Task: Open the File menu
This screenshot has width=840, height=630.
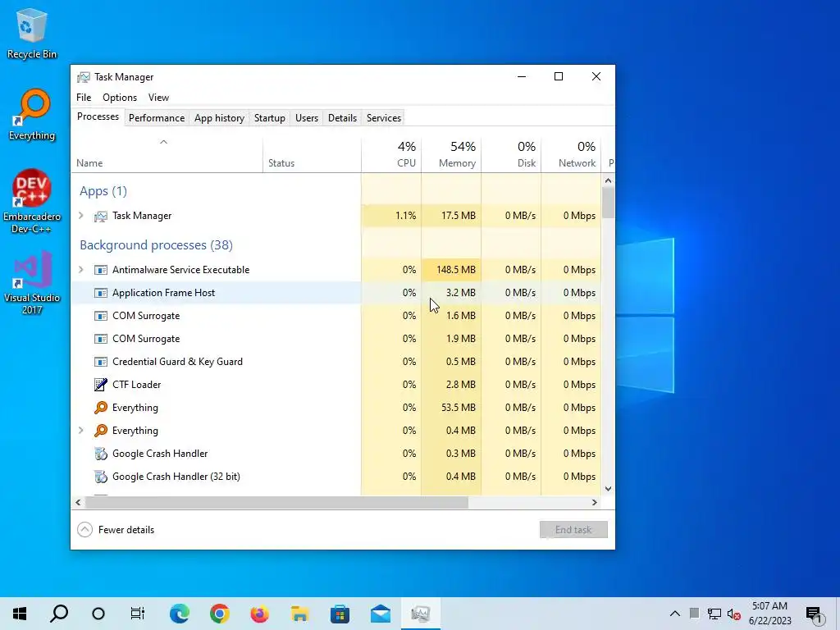Action: [x=84, y=98]
